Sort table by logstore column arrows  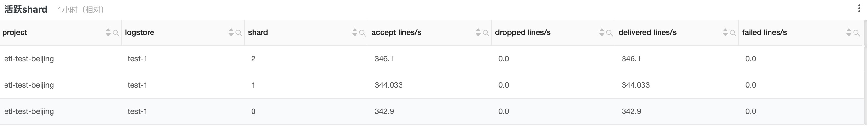click(x=231, y=32)
